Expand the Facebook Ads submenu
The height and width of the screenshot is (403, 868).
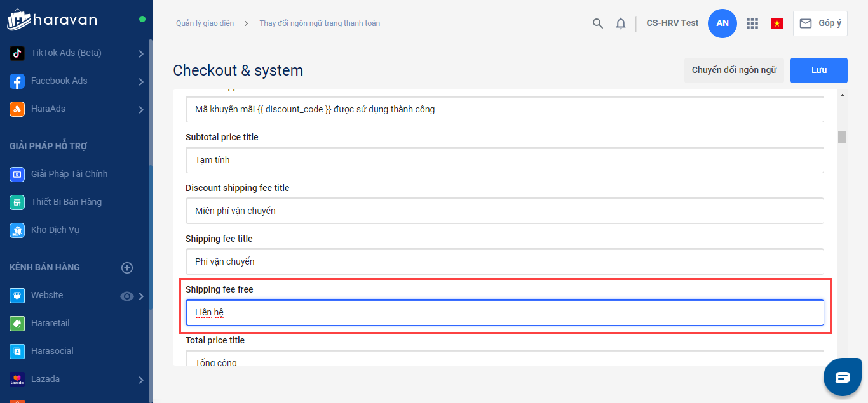pos(141,81)
